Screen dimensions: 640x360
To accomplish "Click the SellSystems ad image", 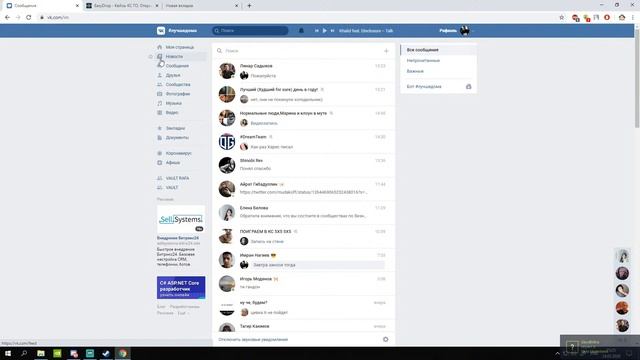I will 181,219.
